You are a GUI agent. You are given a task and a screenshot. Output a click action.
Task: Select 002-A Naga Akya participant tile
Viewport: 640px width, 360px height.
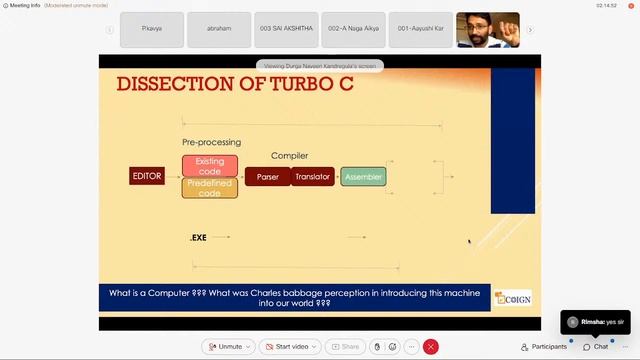353,30
